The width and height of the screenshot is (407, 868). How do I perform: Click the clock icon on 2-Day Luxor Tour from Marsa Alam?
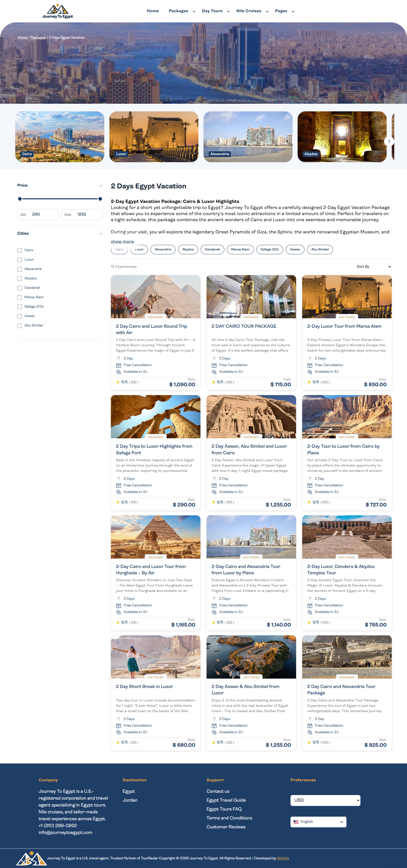(310, 358)
